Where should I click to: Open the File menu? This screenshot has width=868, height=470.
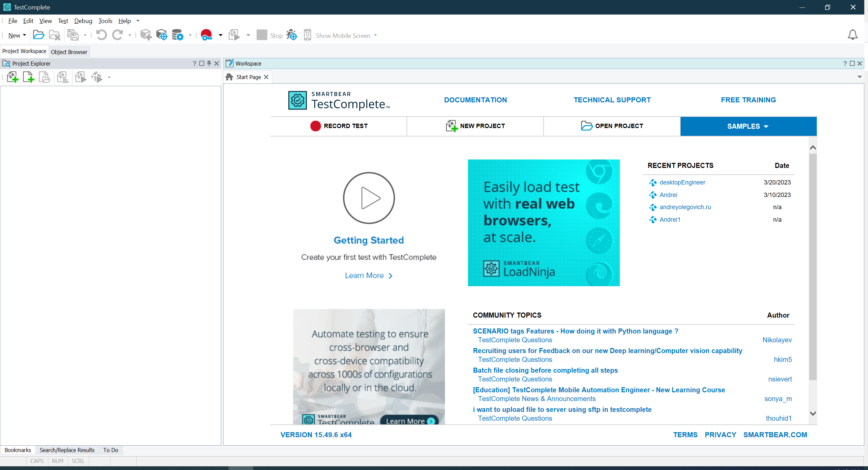pyautogui.click(x=13, y=21)
